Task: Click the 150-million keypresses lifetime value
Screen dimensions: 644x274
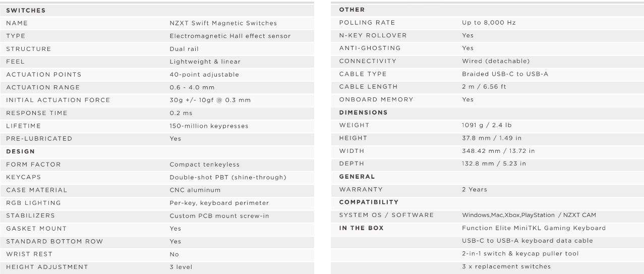Action: point(209,126)
